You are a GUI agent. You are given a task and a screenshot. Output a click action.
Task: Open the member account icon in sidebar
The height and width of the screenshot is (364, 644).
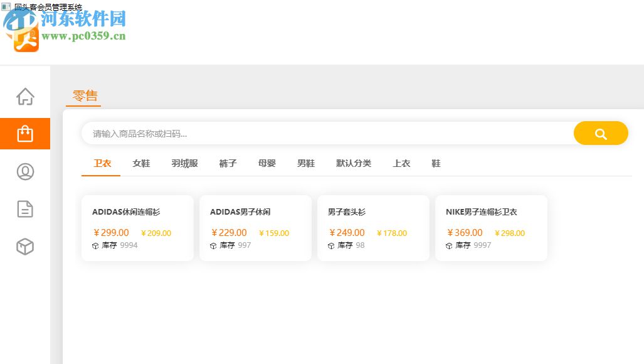tap(25, 171)
